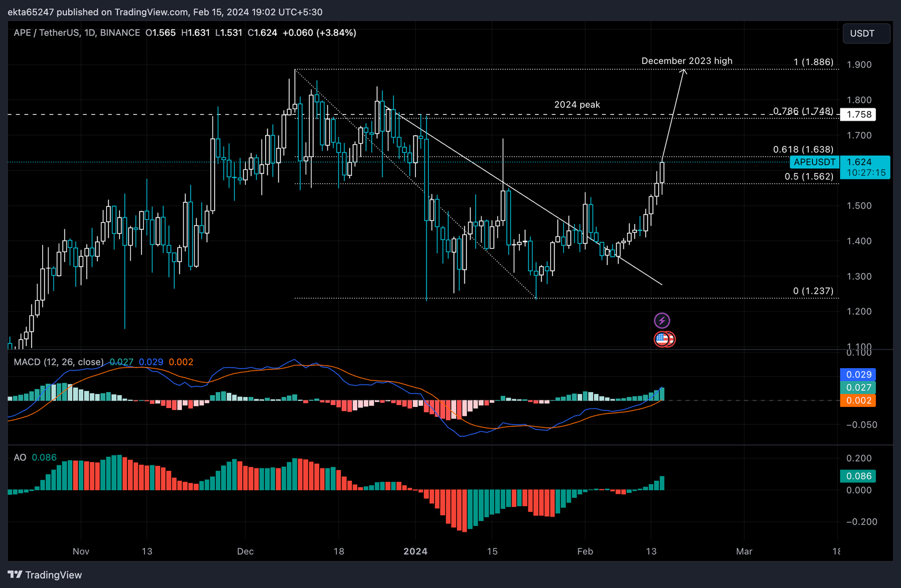Click the orange '0.002' MACD axis tag
The image size is (901, 588).
click(x=858, y=400)
